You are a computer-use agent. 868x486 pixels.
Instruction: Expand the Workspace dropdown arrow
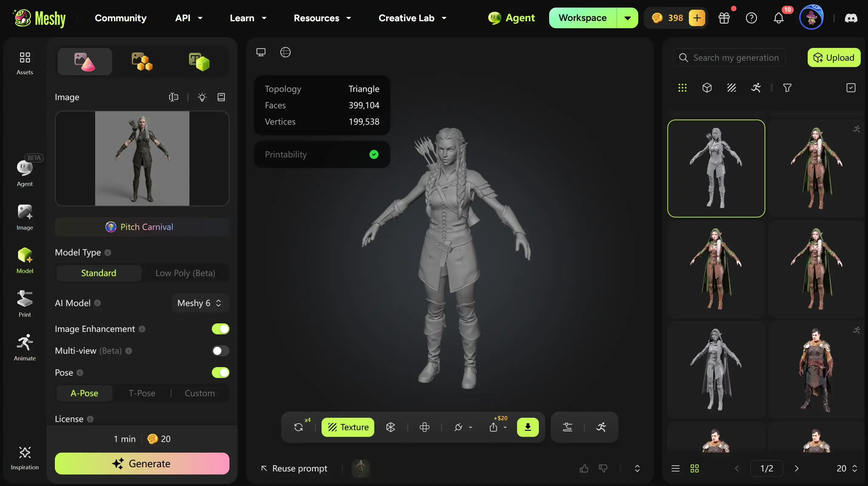coord(627,18)
